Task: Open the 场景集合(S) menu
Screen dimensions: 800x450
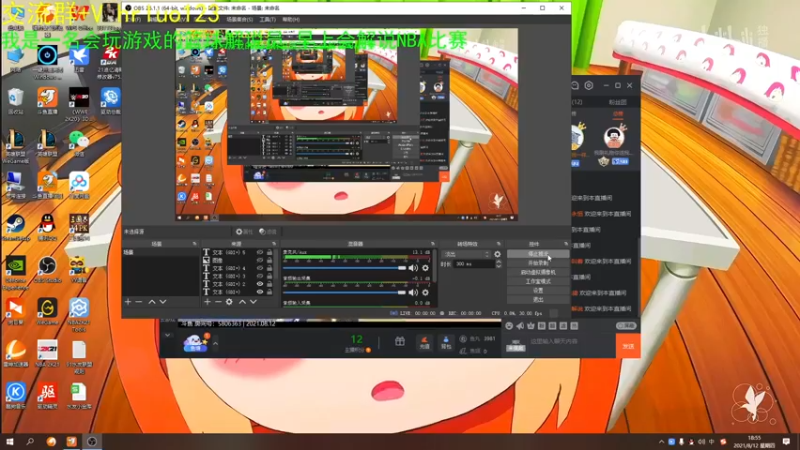Action: (x=239, y=19)
